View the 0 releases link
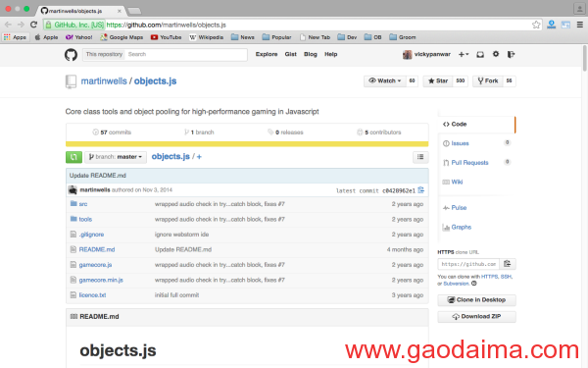This screenshot has height=368, width=588. tap(285, 132)
